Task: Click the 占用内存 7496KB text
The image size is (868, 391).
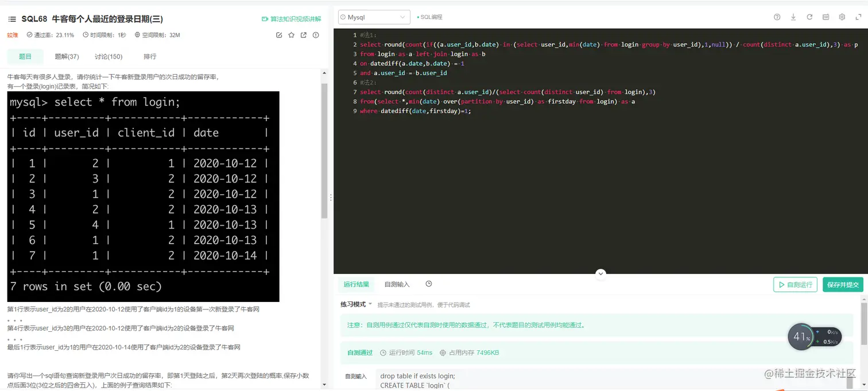Action: click(470, 353)
